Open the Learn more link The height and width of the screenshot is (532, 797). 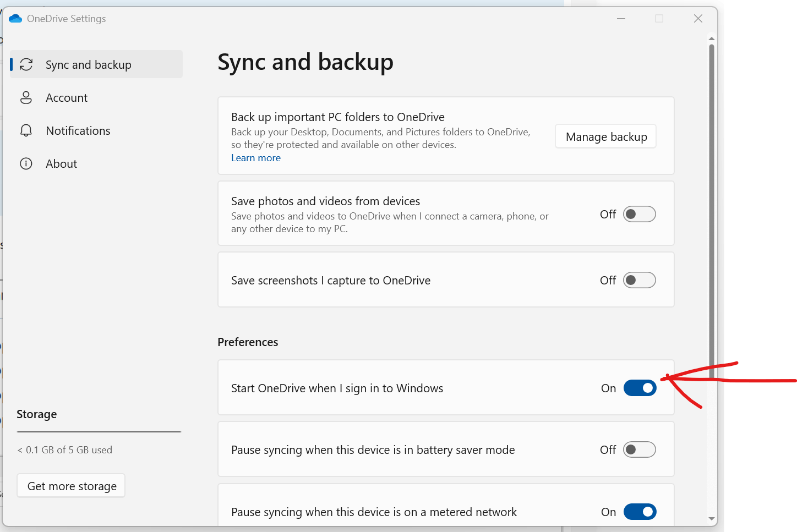[x=256, y=158]
